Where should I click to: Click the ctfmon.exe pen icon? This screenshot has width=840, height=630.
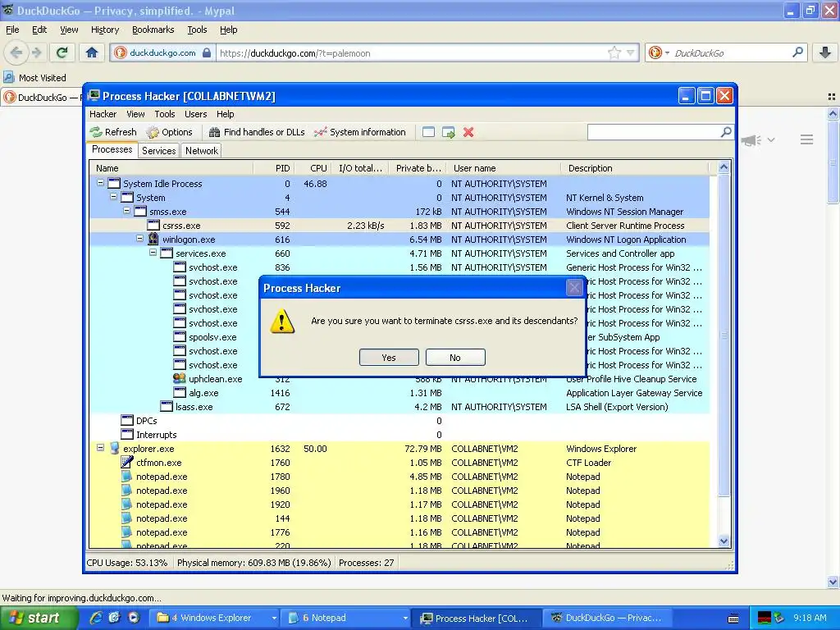click(127, 462)
